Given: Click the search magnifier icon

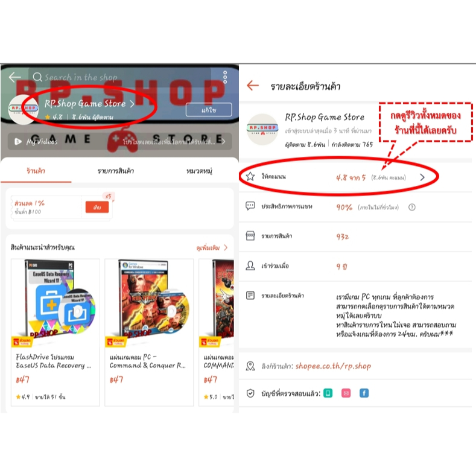Looking at the screenshot, I should click(x=37, y=77).
